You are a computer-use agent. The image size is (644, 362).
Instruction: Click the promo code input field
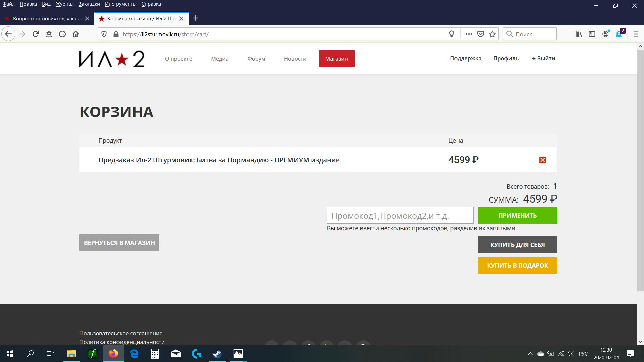point(400,215)
